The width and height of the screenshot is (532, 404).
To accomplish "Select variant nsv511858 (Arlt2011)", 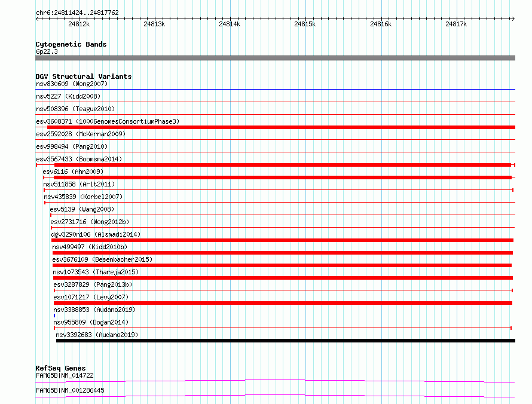I will tap(79, 184).
